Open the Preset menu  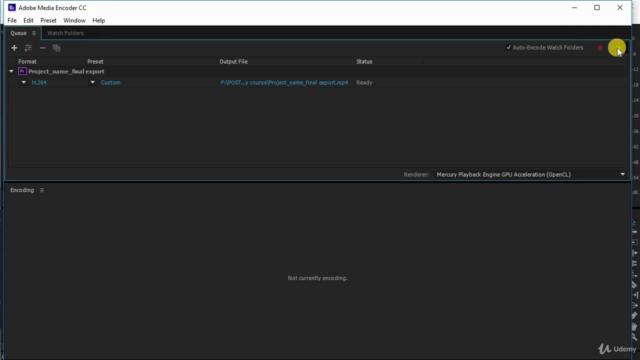point(48,20)
